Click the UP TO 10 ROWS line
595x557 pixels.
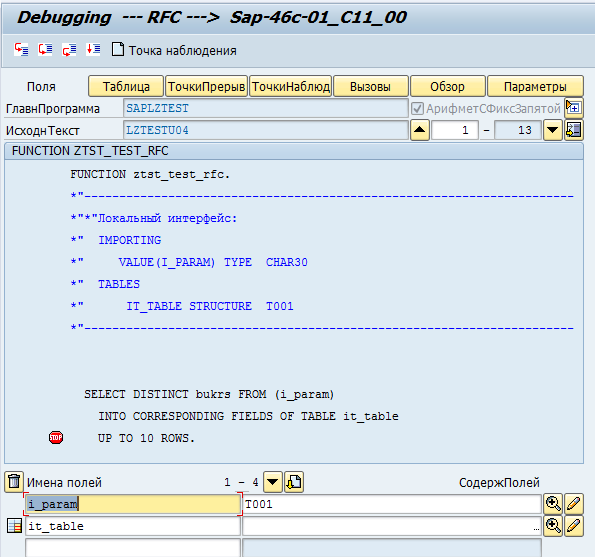click(x=146, y=438)
